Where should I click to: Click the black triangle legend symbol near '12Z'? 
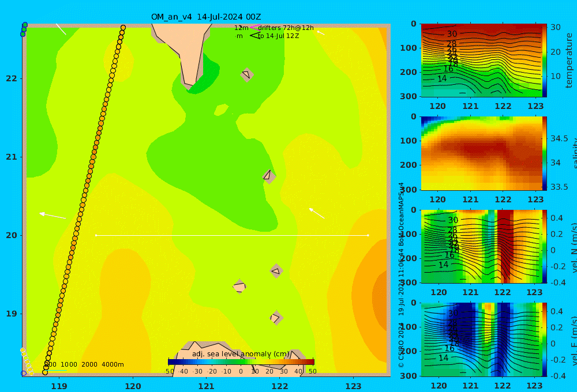point(255,36)
